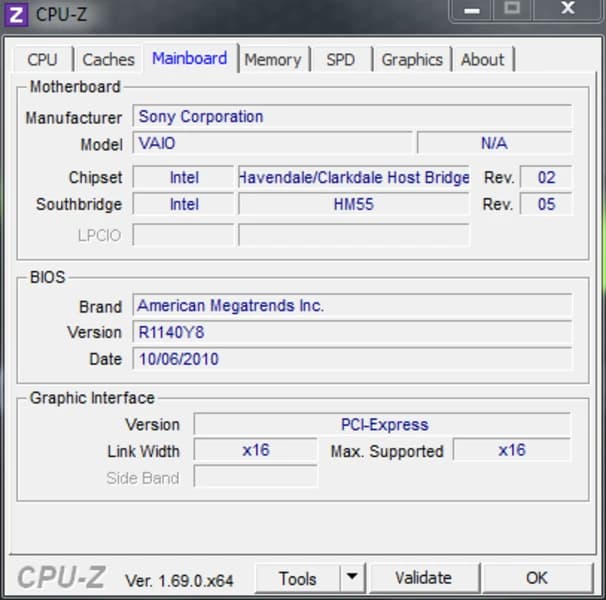Image resolution: width=606 pixels, height=600 pixels.
Task: Click the southbridge revision 05 value
Action: [x=546, y=204]
